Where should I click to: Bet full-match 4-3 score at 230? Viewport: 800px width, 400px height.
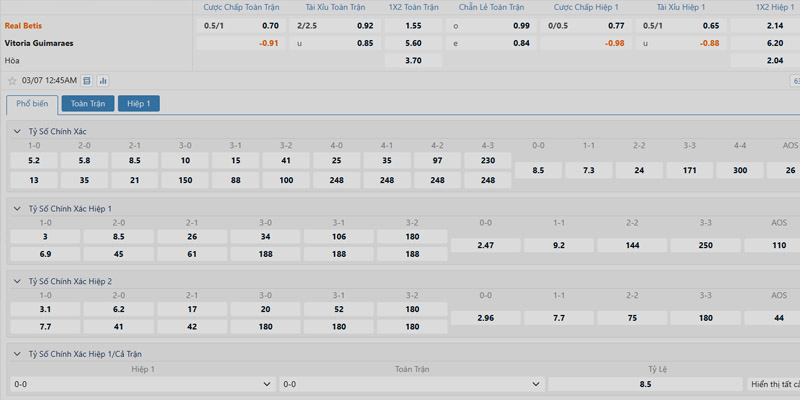tap(488, 160)
